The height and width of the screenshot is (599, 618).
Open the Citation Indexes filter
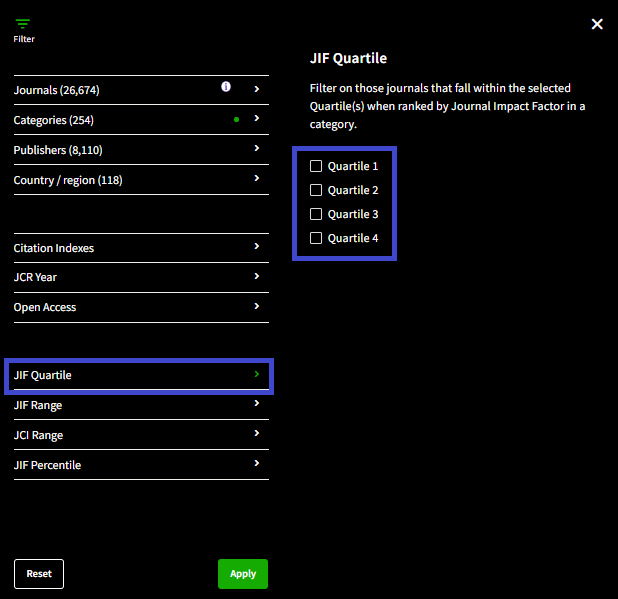click(x=54, y=247)
